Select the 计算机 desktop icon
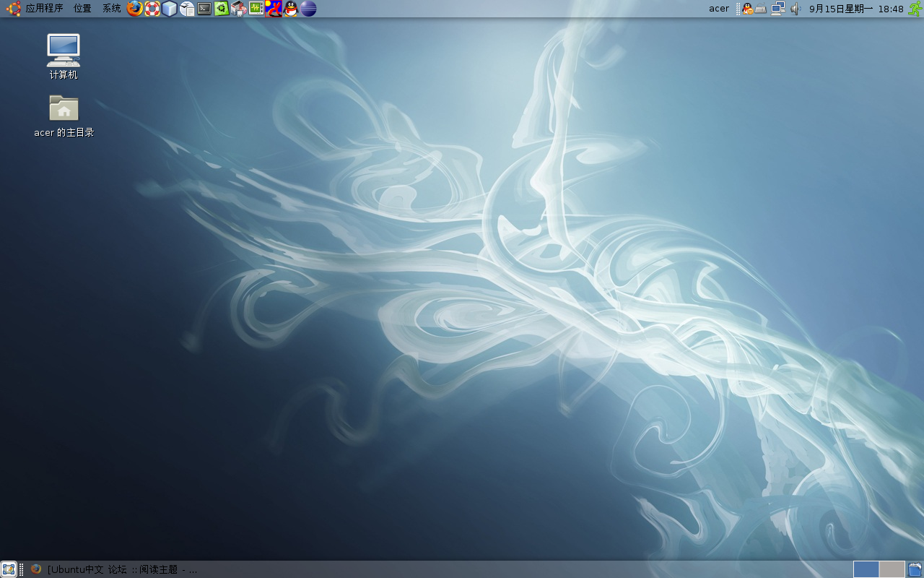 tap(64, 56)
